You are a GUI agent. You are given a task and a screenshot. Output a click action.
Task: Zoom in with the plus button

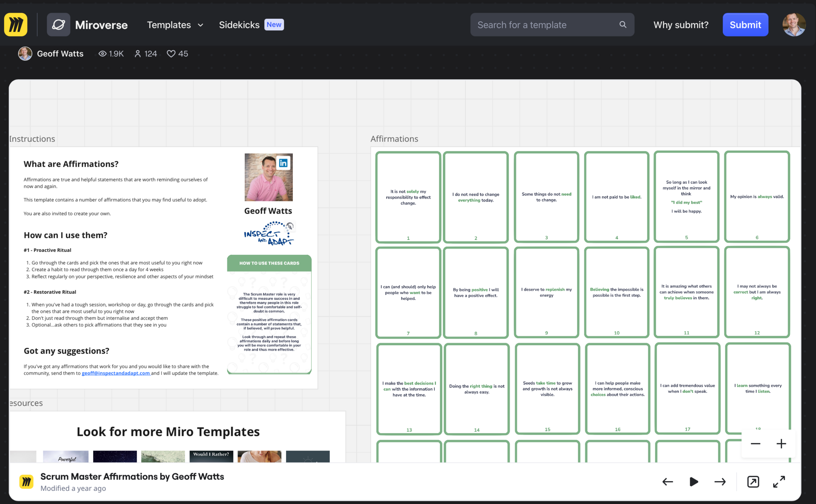pos(781,444)
